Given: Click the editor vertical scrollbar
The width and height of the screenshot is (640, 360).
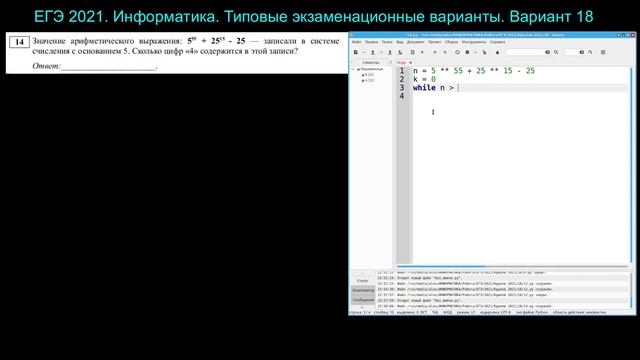Looking at the screenshot, I should [631, 165].
